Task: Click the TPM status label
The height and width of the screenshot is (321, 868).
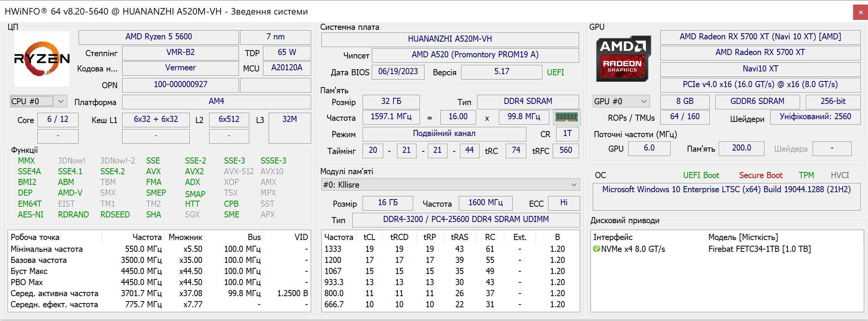Action: (x=806, y=175)
